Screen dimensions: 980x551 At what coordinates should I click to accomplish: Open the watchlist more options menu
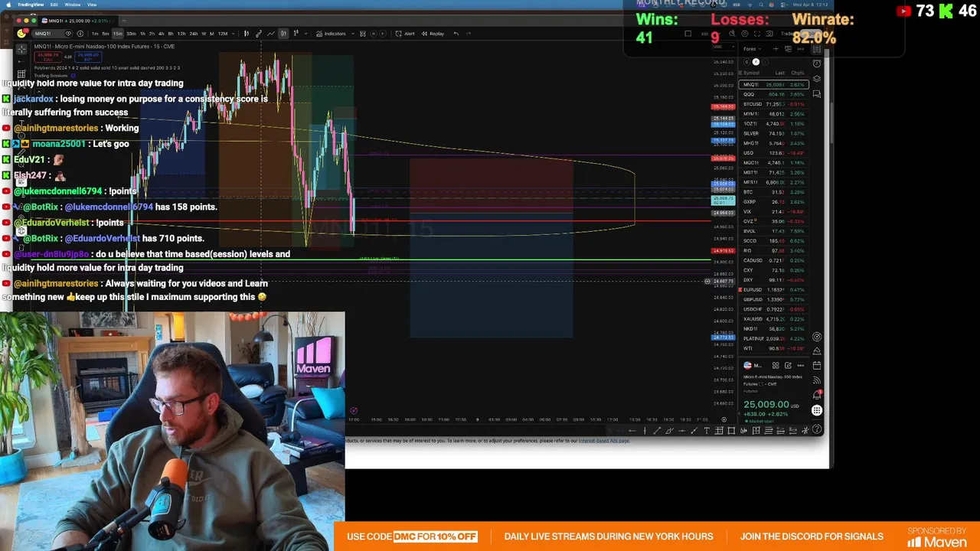801,49
